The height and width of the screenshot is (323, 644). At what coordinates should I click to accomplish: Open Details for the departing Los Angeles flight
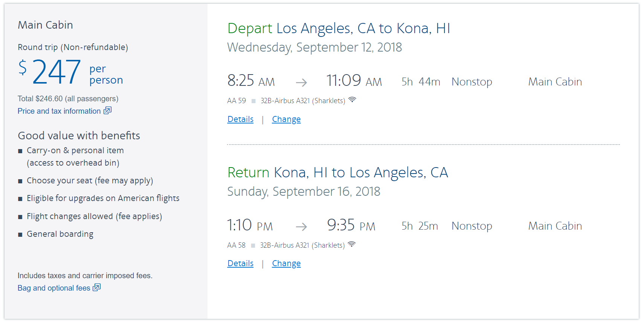tap(240, 119)
